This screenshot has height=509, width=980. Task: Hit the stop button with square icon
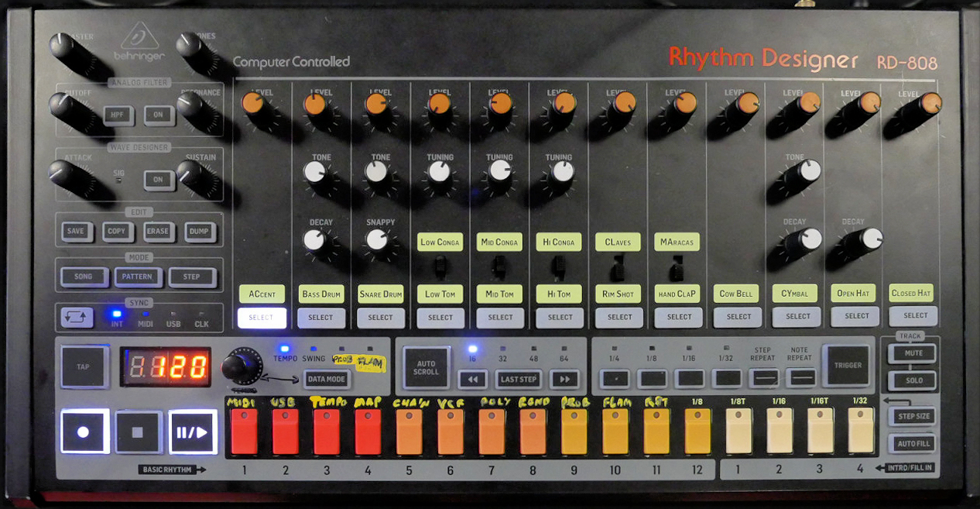(x=139, y=432)
